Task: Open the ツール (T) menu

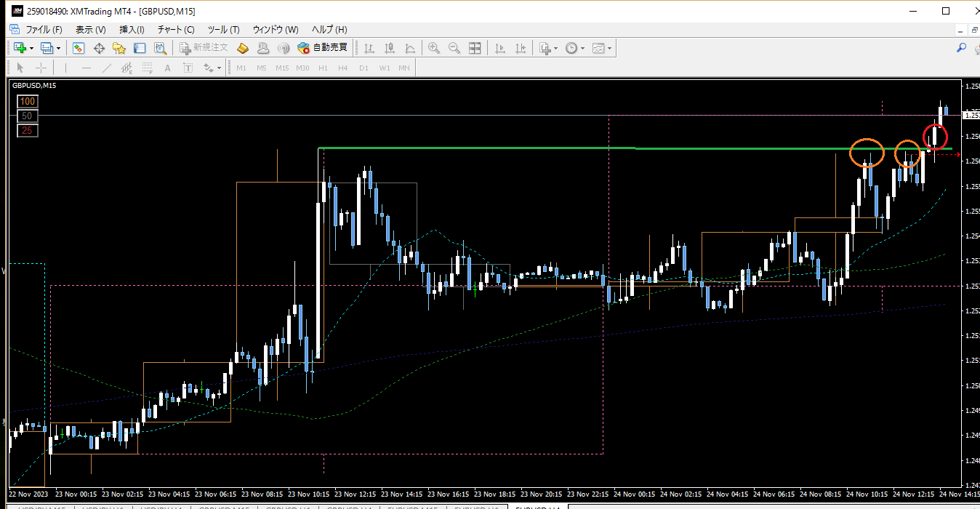Action: (x=223, y=30)
